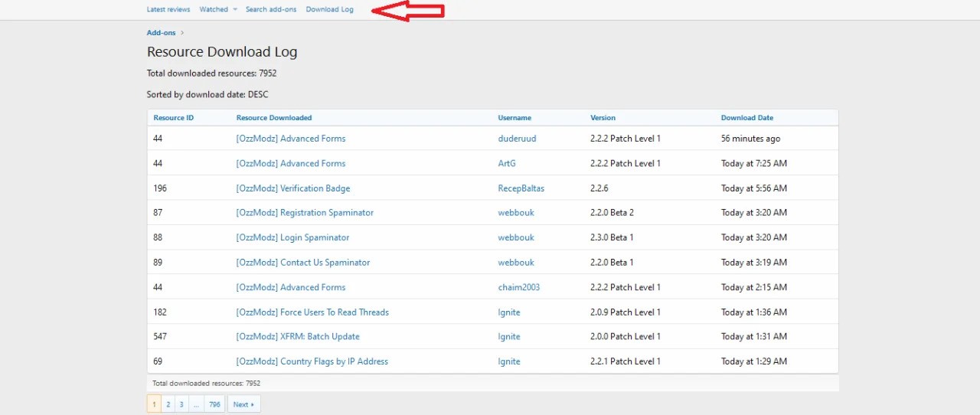This screenshot has height=415, width=980.
Task: Click the Next page button
Action: (243, 404)
